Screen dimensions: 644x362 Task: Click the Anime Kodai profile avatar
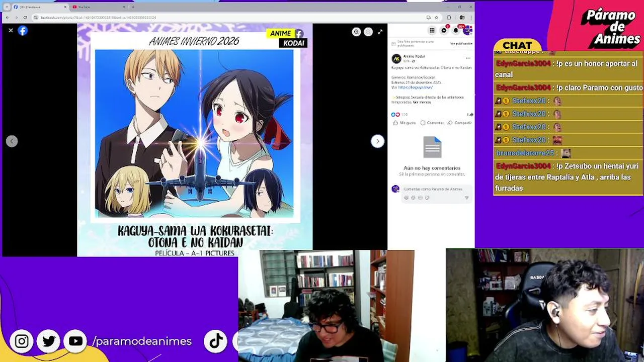click(x=396, y=59)
